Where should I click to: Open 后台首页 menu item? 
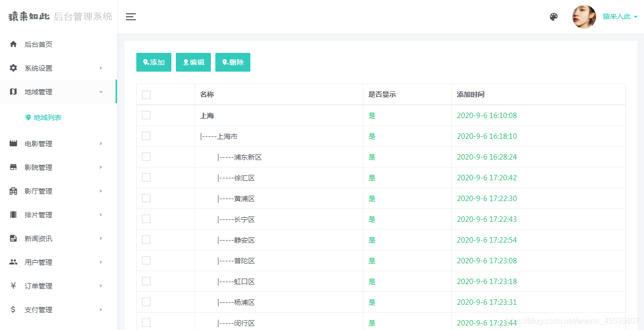[58, 44]
